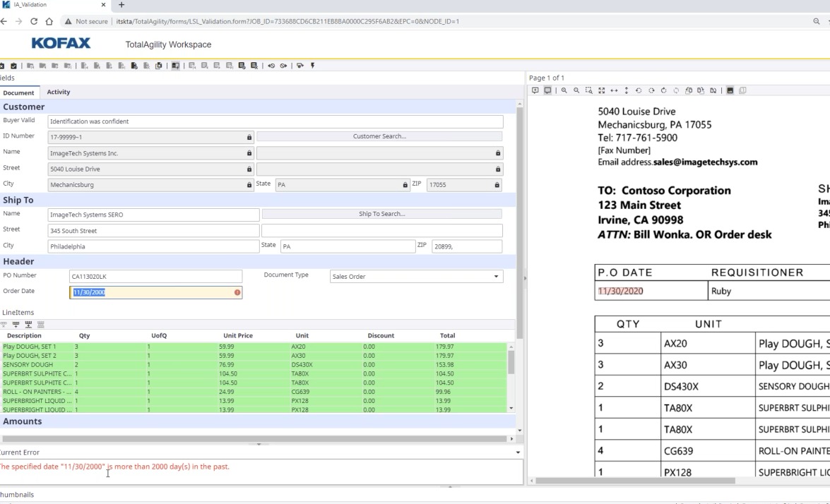This screenshot has width=830, height=504.
Task: Click the PO Number input field
Action: 155,277
